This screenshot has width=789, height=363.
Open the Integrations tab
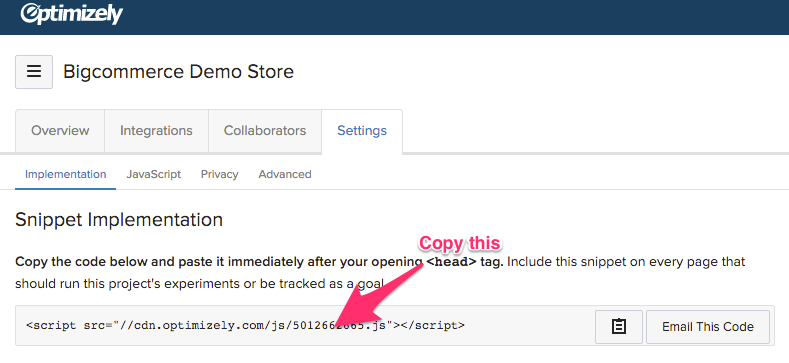click(x=156, y=131)
